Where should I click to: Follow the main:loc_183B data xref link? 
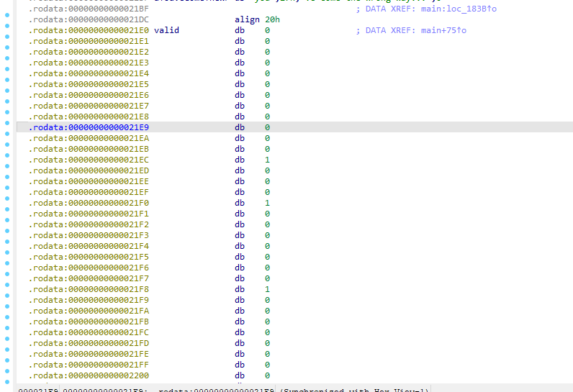[459, 9]
